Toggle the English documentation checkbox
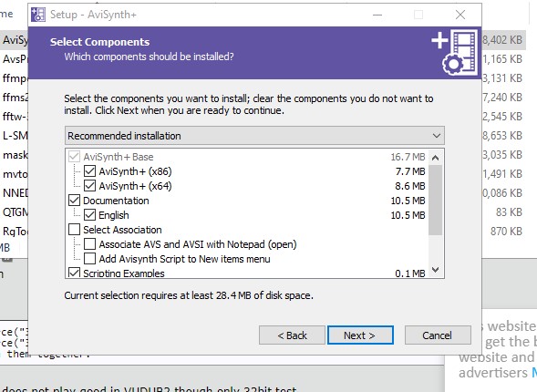Image resolution: width=537 pixels, height=392 pixels. coord(89,215)
